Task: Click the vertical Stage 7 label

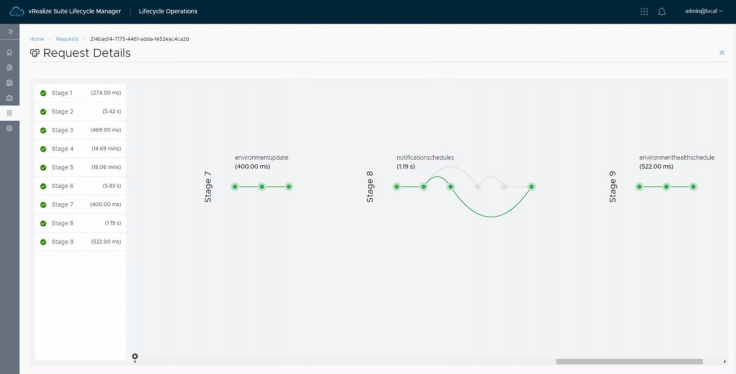Action: click(208, 187)
